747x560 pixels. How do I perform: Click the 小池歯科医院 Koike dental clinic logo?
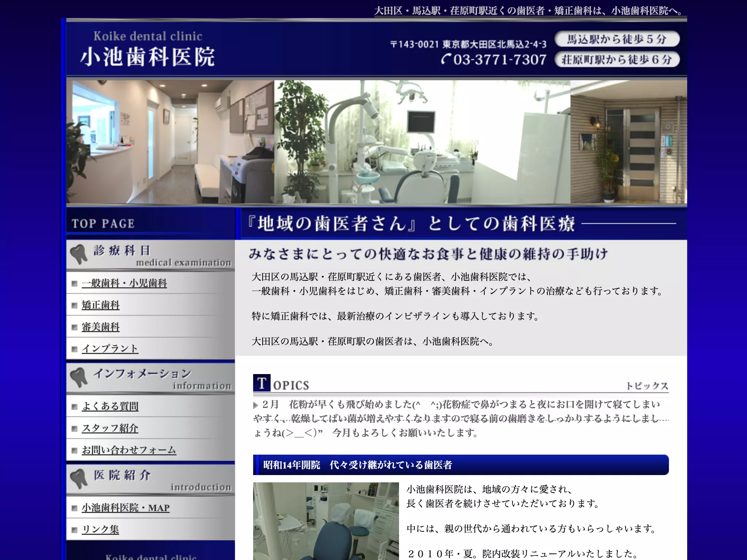(147, 49)
